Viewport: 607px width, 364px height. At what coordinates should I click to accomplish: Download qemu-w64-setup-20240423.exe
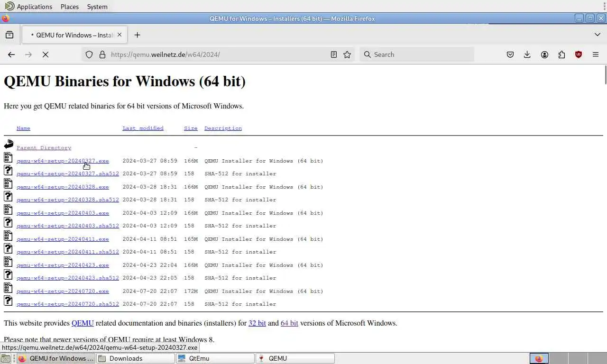click(63, 265)
